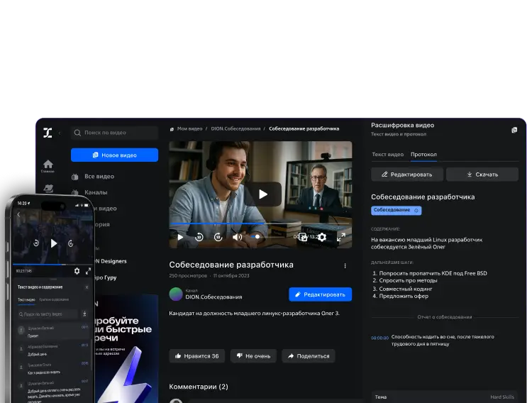
Task: Open desktop player settings gear
Action: tap(322, 237)
